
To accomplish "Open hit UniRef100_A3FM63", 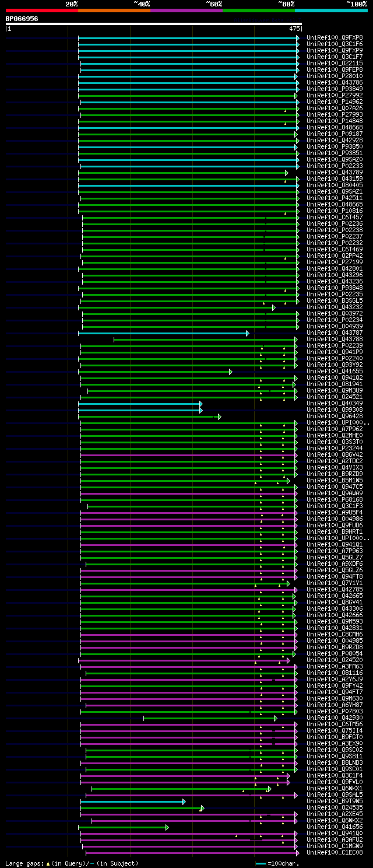I will tap(335, 667).
